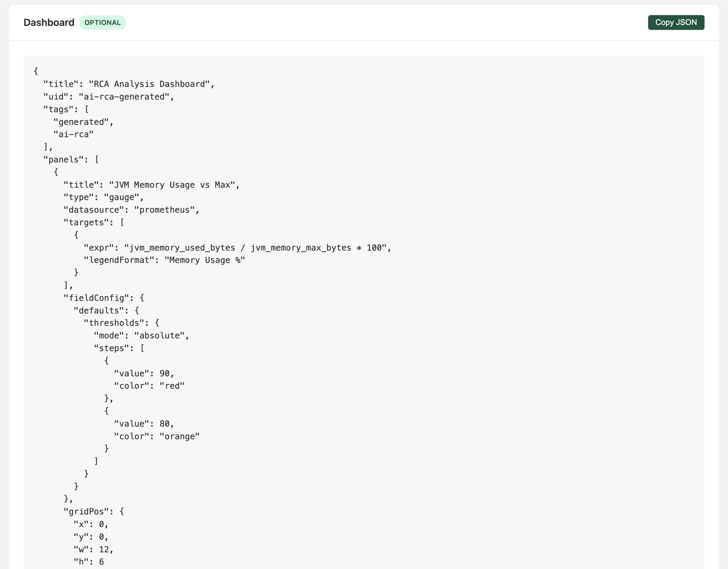
Task: Click the "defaults": { line
Action: coord(106,310)
